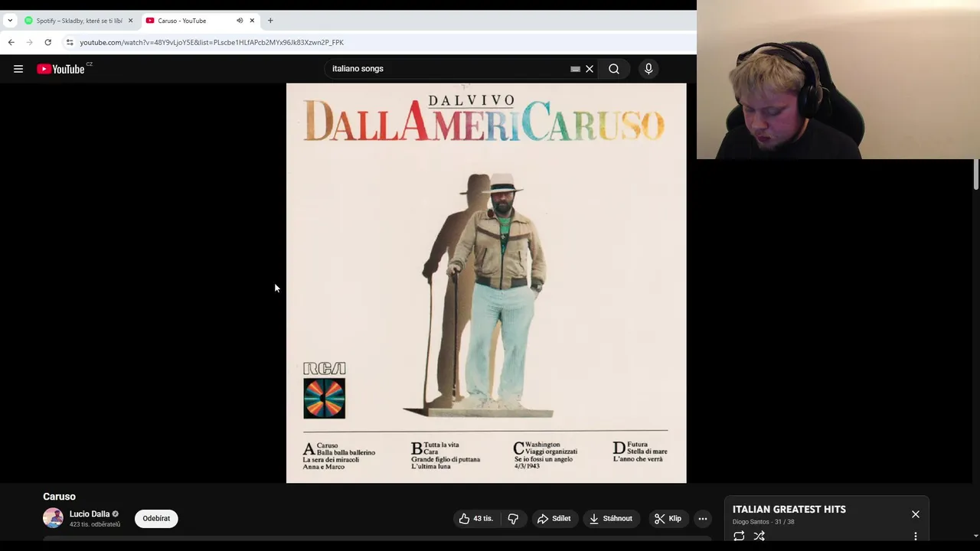The height and width of the screenshot is (551, 980).
Task: Open the Lucio Dalla channel name link
Action: 90,514
